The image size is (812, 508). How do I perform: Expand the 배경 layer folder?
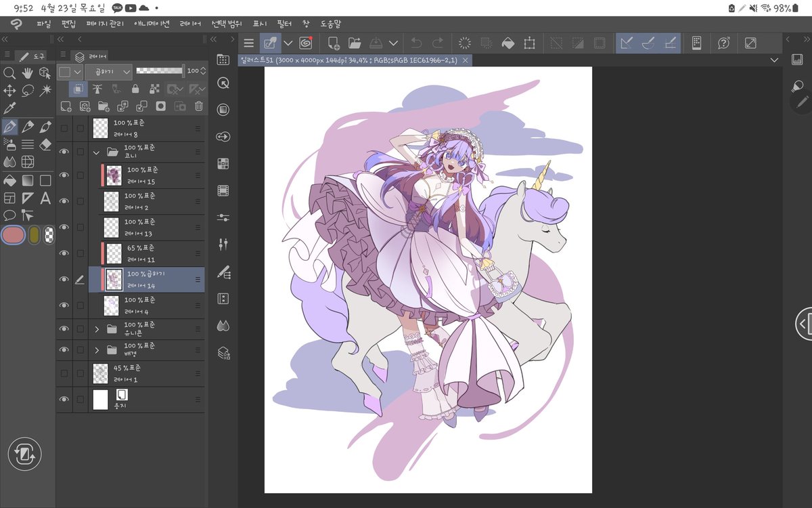point(96,350)
